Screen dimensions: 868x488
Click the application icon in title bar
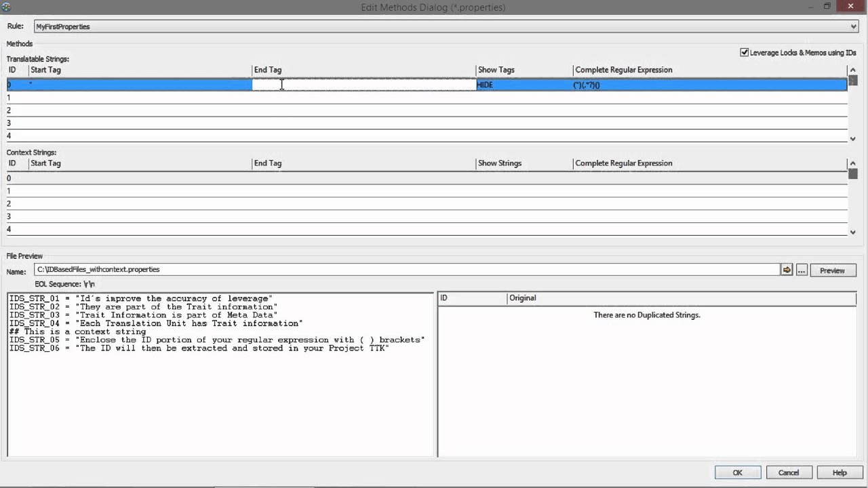point(6,7)
